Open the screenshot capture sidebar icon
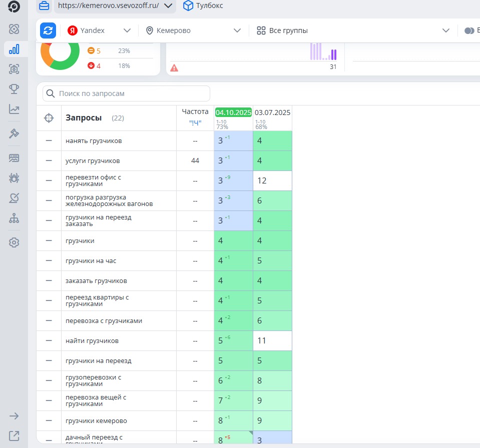This screenshot has width=480, height=448. pos(14,69)
